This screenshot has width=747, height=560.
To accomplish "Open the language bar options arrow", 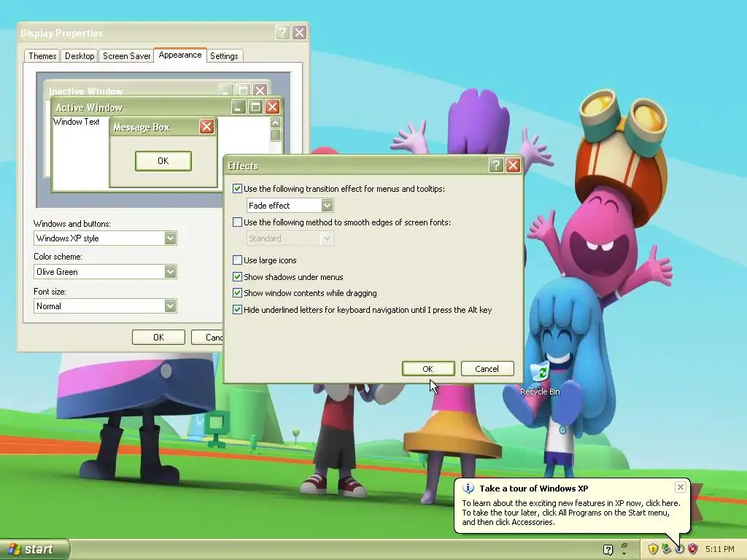I will pos(624,554).
